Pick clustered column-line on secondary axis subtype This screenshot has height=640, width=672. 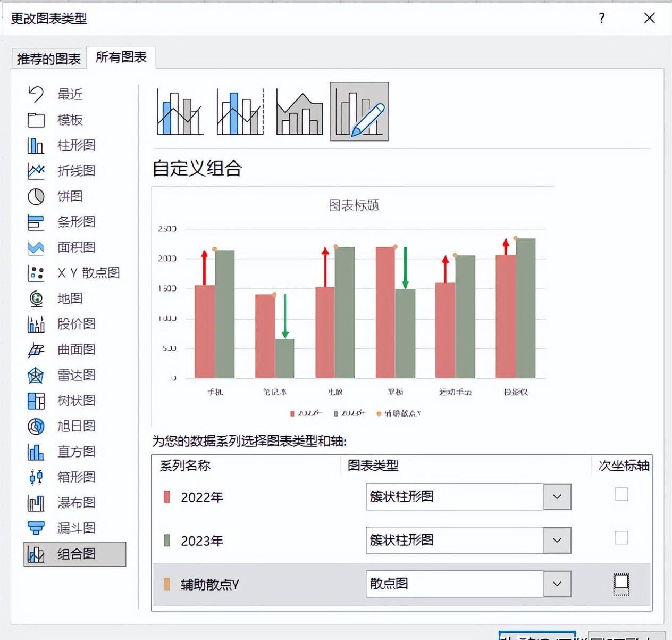click(x=240, y=112)
